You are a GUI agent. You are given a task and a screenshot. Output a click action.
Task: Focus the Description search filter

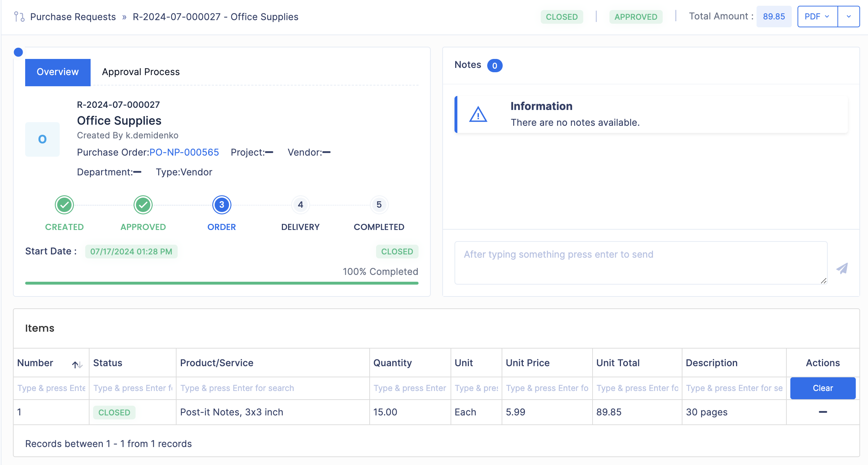(x=734, y=388)
